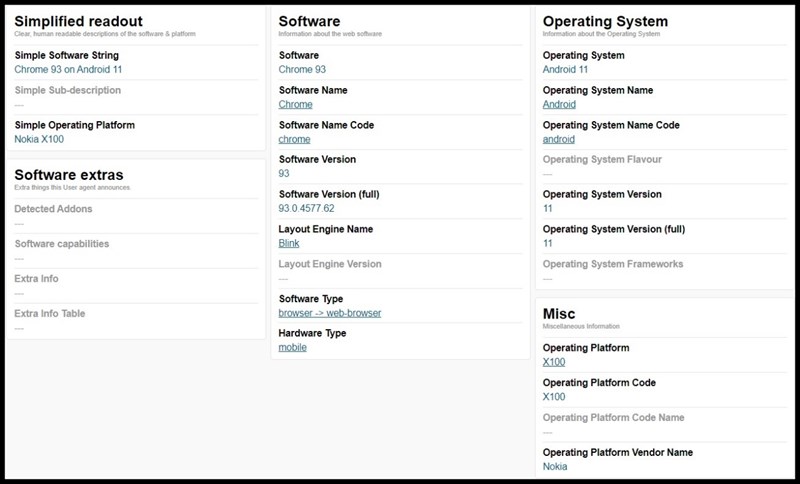Select the text Chrome 93 on Android 11
Viewport: 800px width, 484px height.
click(68, 69)
